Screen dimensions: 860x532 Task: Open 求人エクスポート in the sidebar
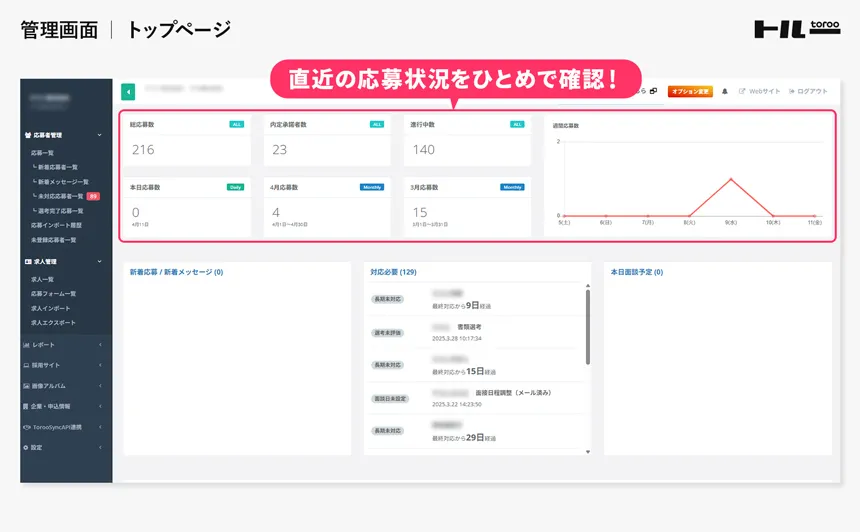(x=53, y=323)
